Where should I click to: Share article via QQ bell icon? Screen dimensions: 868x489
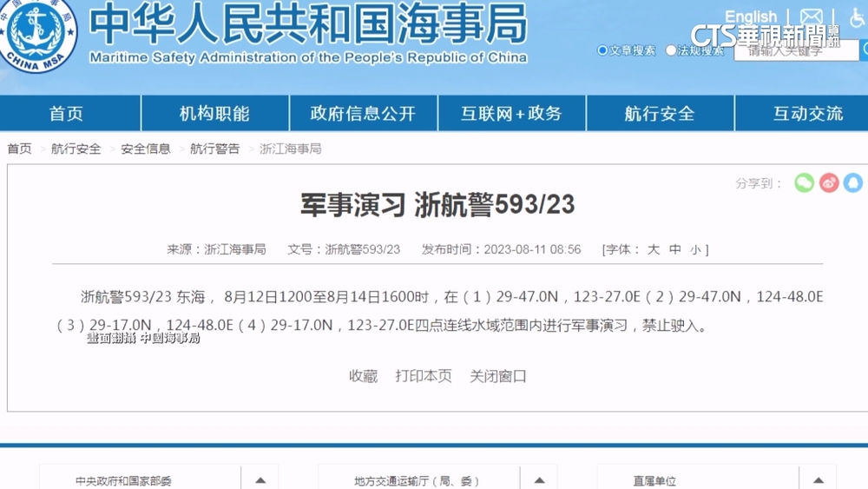tap(853, 182)
